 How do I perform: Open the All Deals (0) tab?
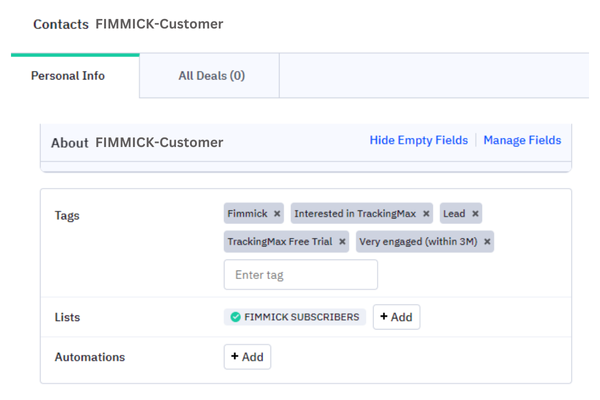coord(211,76)
